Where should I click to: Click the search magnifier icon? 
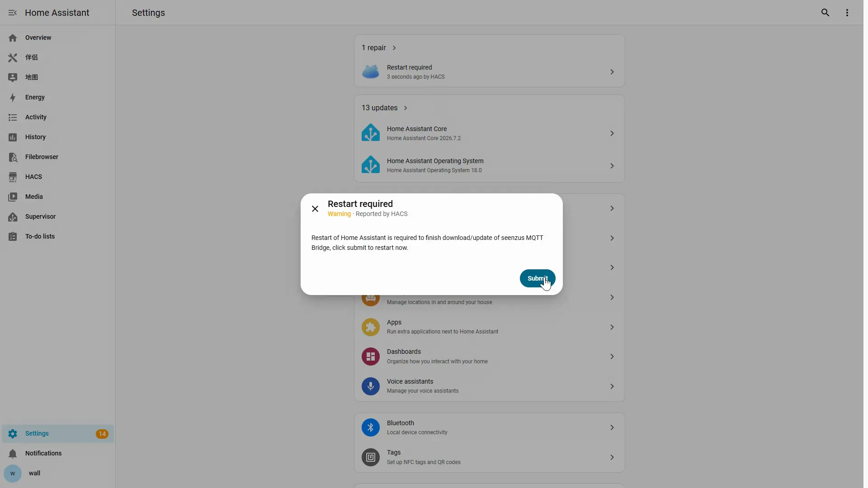click(825, 13)
